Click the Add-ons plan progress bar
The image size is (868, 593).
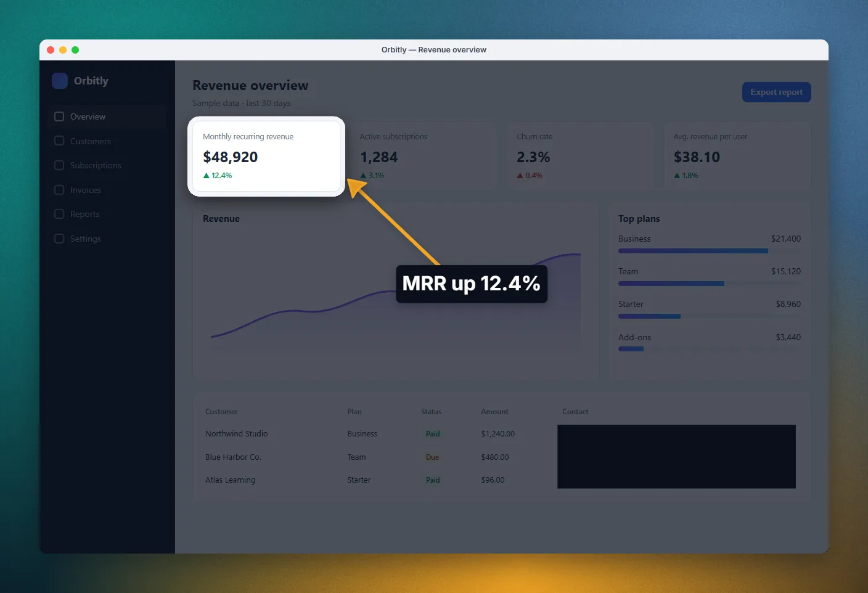point(710,349)
